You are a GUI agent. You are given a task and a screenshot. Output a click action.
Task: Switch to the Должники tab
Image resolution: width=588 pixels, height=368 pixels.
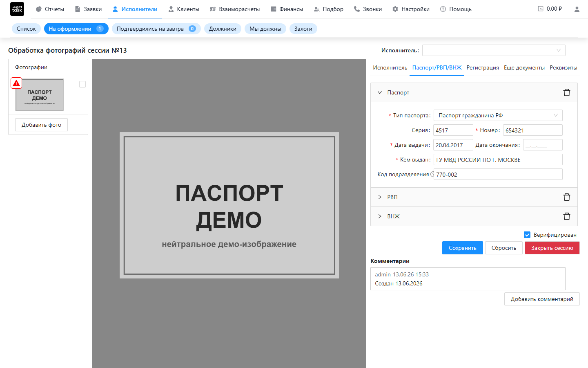[x=223, y=29]
